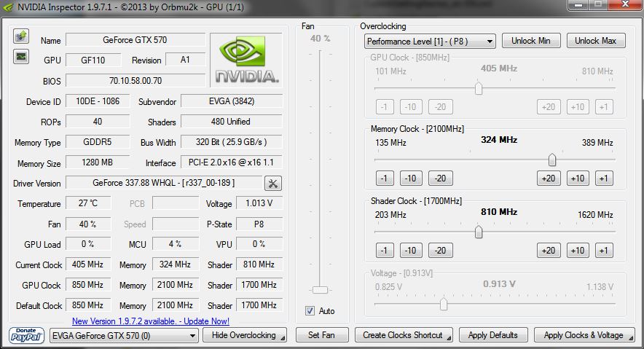
Task: Click the Driver Version field
Action: pos(164,183)
